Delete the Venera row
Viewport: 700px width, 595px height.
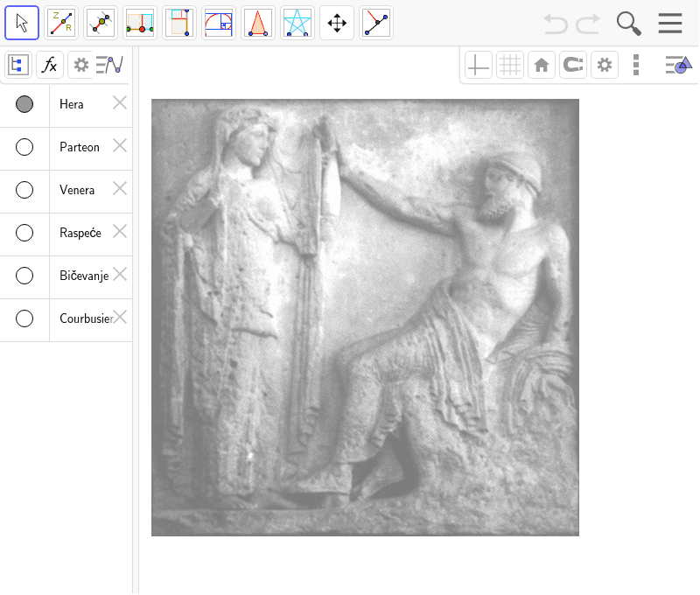120,188
